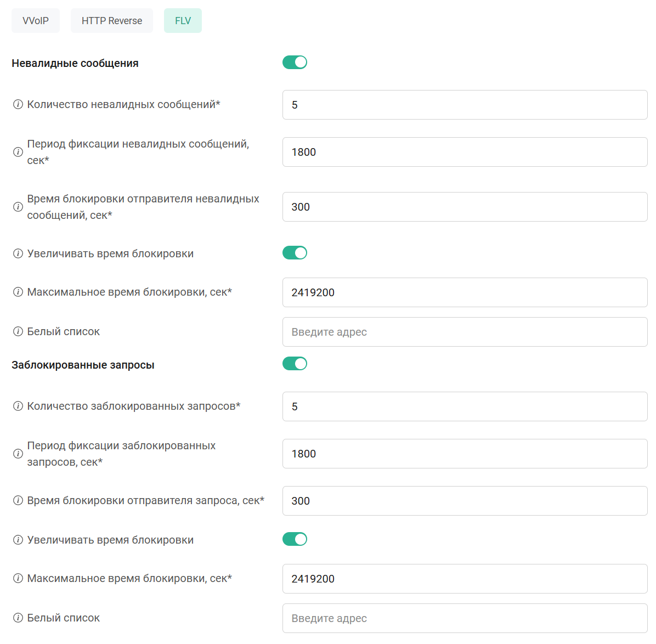Click info icon for Период фиксации невалидных сообщений
Viewport: 656px width, 644px height.
point(18,152)
